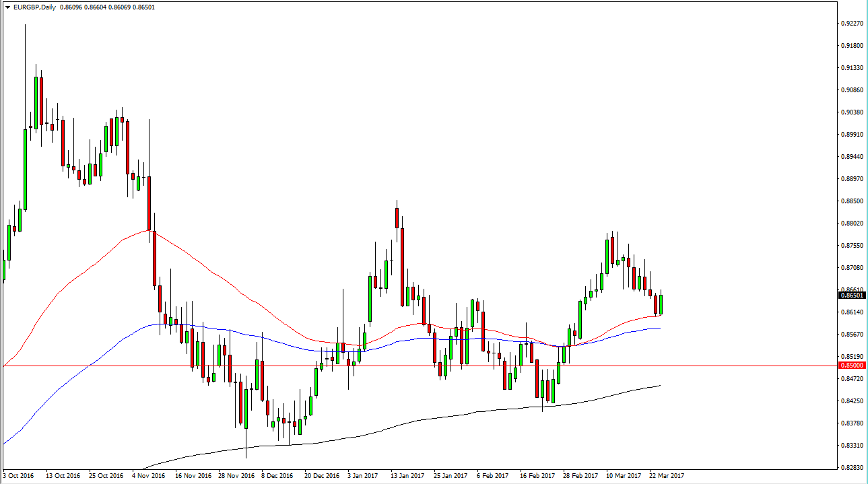Select the horizontal line at 0.85000
The width and height of the screenshot is (868, 484).
coord(404,366)
